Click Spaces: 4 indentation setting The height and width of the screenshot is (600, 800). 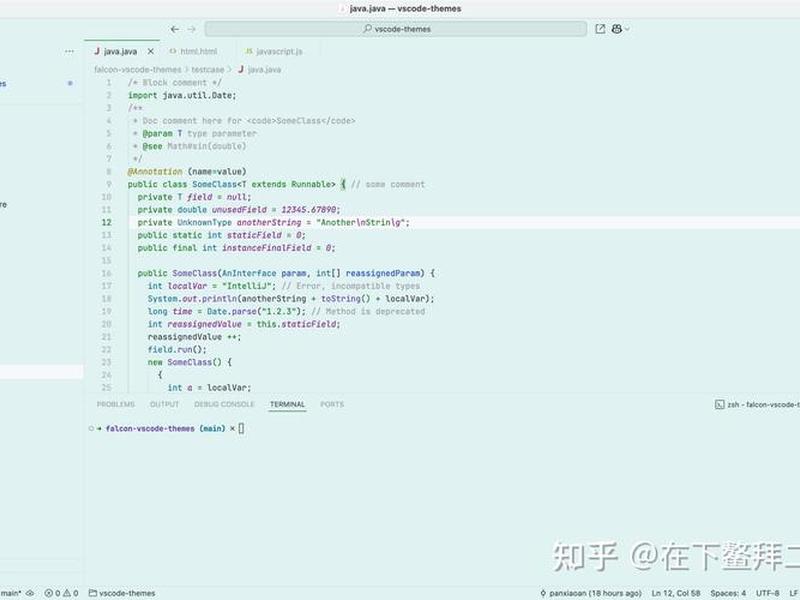(x=728, y=593)
